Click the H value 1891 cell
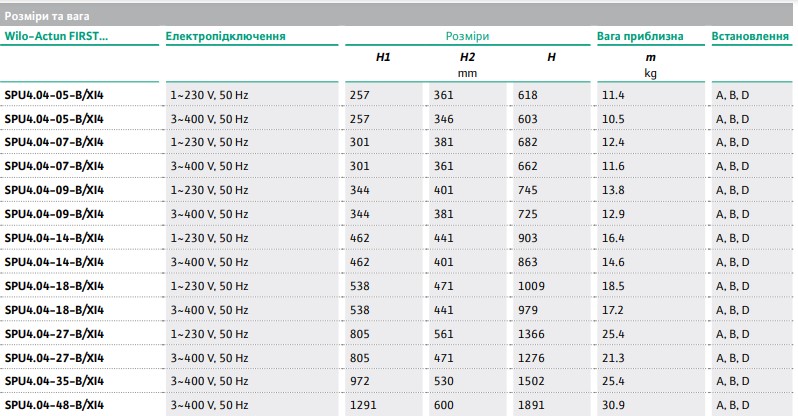798x416 pixels. [532, 405]
